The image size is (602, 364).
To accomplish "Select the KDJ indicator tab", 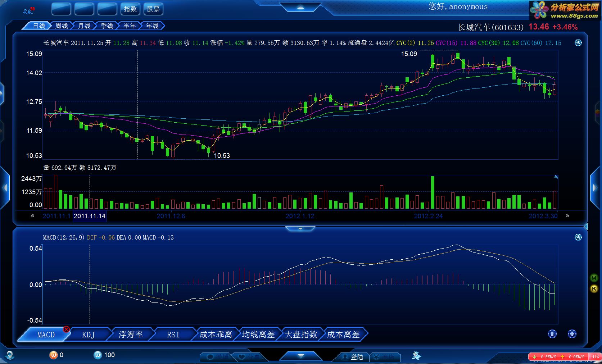I will point(88,335).
